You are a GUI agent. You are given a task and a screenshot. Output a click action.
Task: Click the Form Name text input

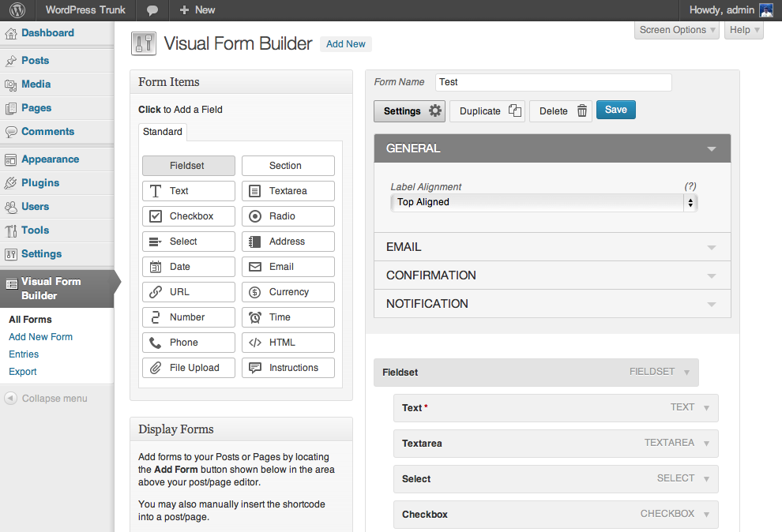coord(553,82)
